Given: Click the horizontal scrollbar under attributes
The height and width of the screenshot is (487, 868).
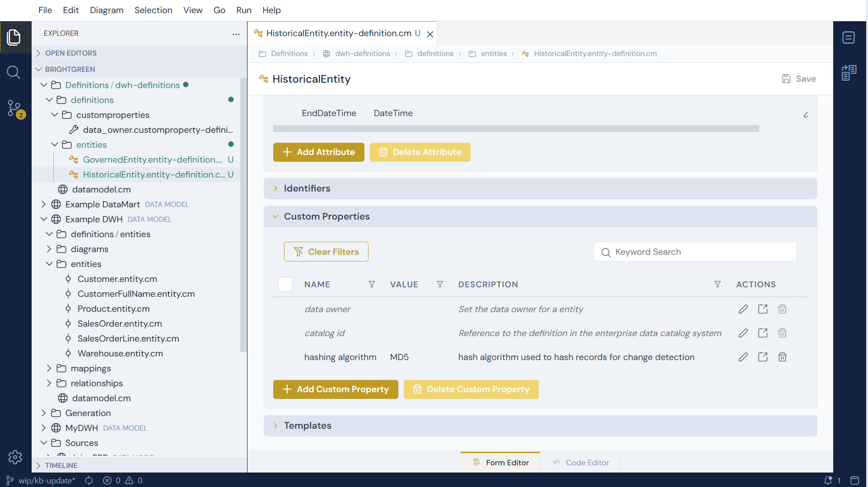Looking at the screenshot, I should 516,129.
